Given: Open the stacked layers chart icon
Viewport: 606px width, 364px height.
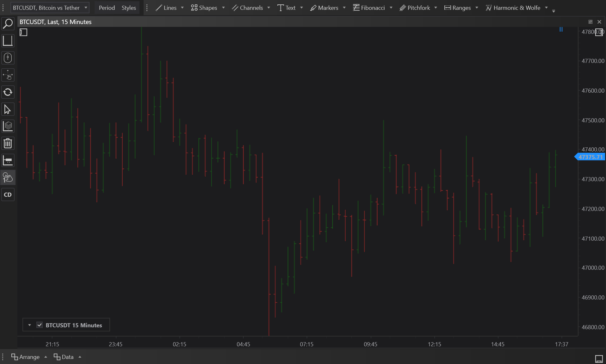Looking at the screenshot, I should (x=8, y=126).
